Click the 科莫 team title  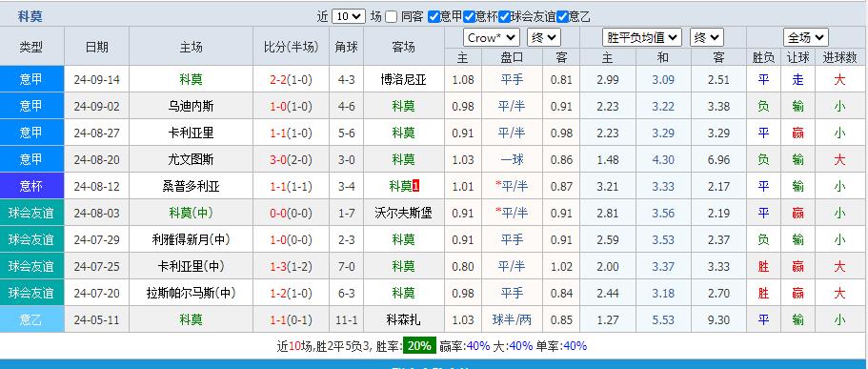click(30, 16)
